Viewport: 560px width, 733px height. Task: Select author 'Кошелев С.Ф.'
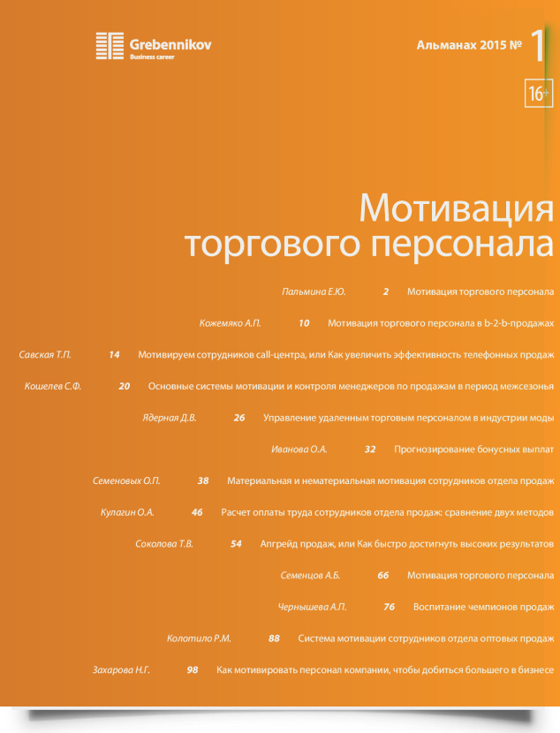53,386
